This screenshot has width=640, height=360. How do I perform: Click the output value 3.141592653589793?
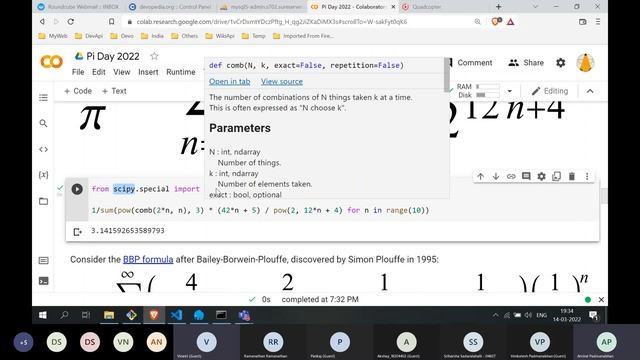click(128, 231)
